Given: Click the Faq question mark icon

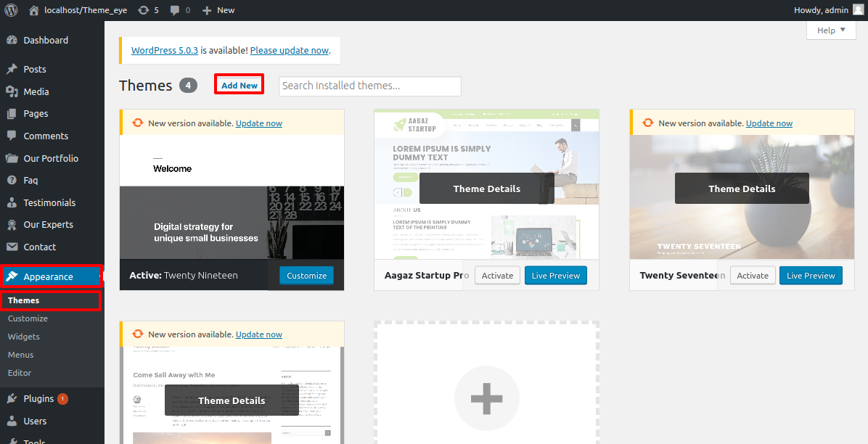Looking at the screenshot, I should pos(12,180).
